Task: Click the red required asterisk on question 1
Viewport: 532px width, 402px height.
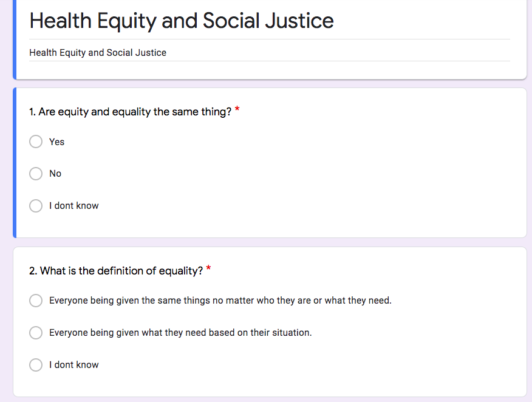Action: [237, 109]
